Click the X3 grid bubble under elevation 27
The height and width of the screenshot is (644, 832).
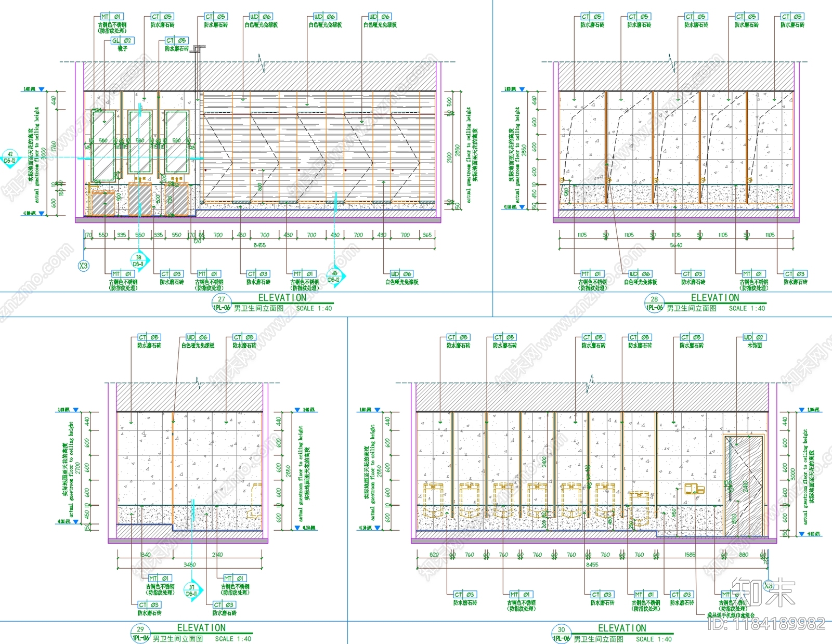tap(83, 266)
